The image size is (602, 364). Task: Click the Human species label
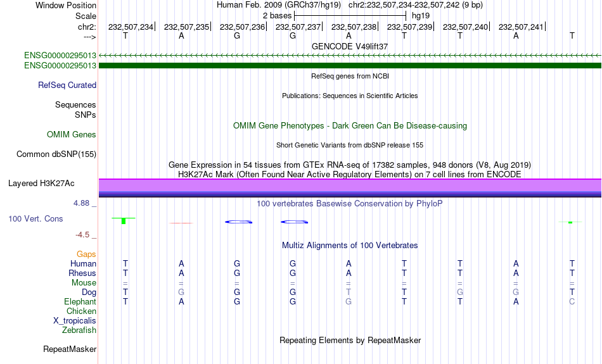point(83,264)
